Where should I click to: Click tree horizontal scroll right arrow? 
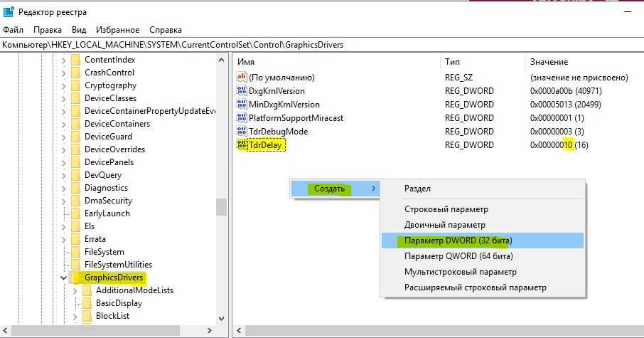pyautogui.click(x=210, y=330)
